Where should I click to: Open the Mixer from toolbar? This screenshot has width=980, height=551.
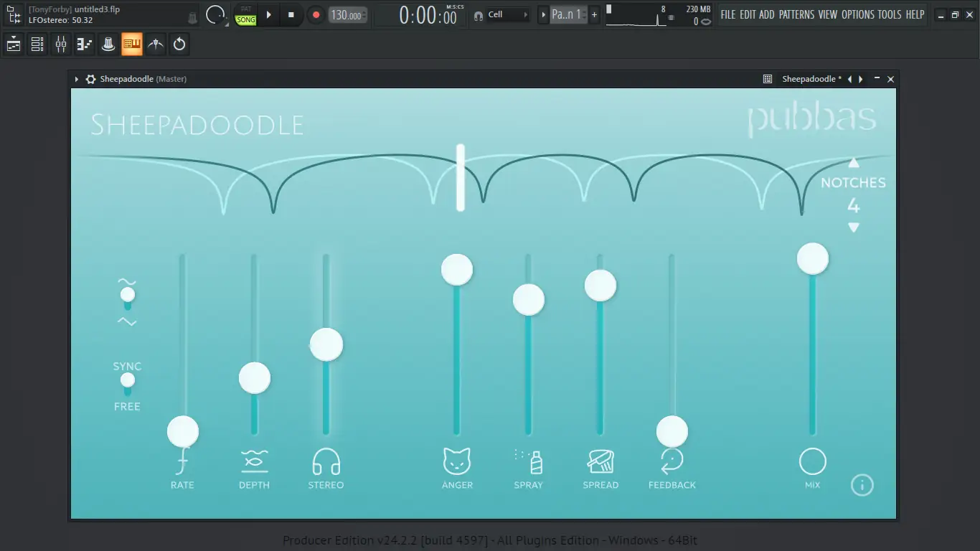[x=61, y=44]
